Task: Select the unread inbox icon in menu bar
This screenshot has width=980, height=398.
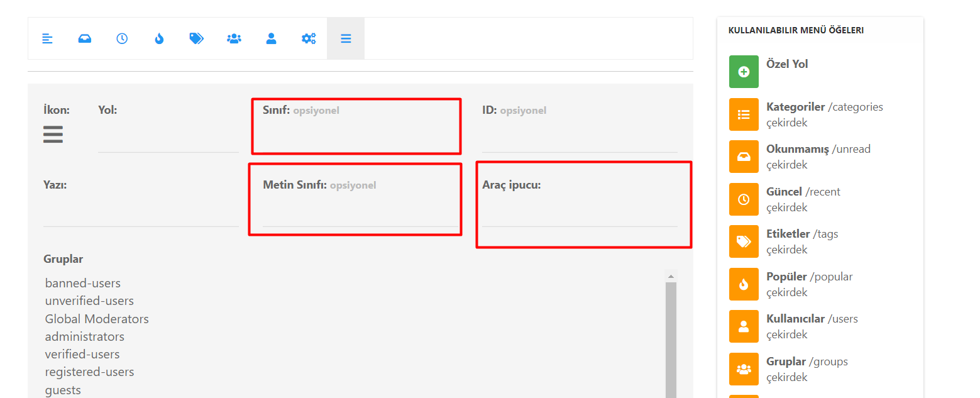Action: tap(84, 38)
